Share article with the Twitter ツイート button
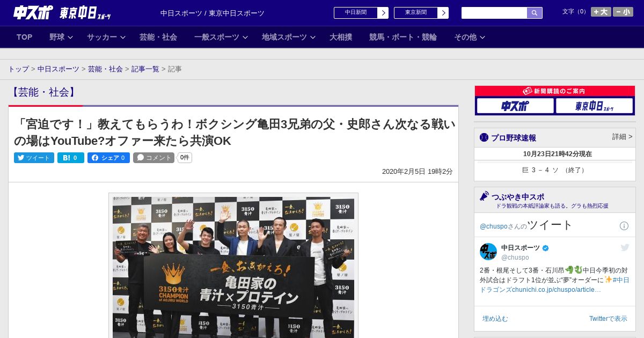The image size is (644, 338). click(x=34, y=158)
